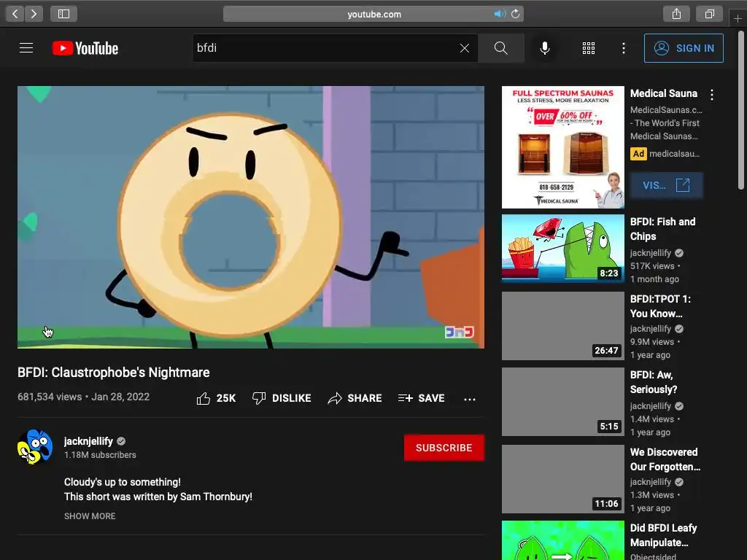Open BFDI: Fish and Chips thumbnail
Image resolution: width=747 pixels, height=560 pixels.
pyautogui.click(x=562, y=248)
